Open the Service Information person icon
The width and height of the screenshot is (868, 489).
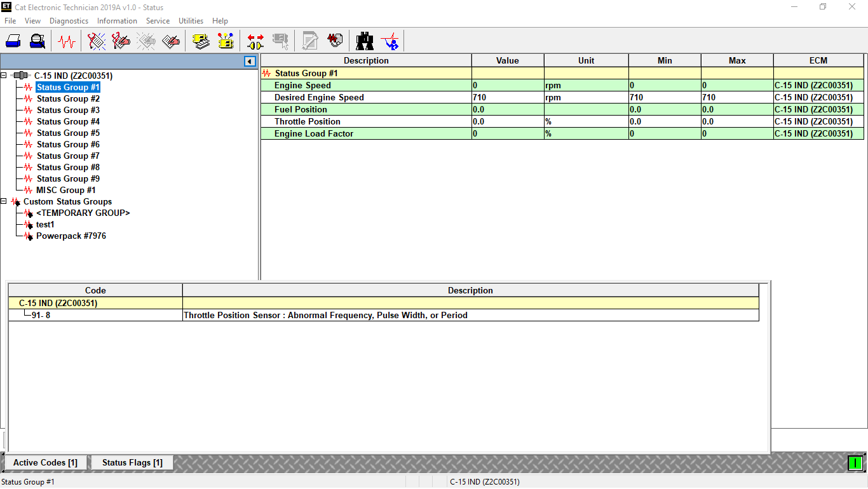click(x=390, y=41)
